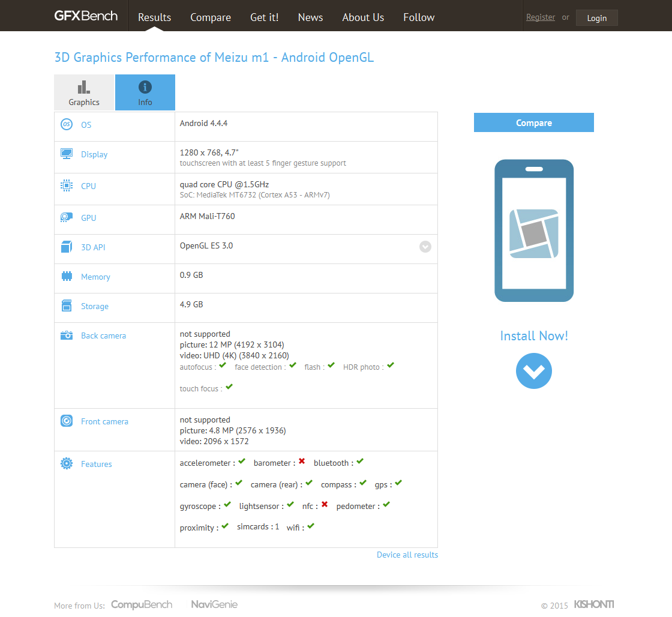This screenshot has height=617, width=672.
Task: Click the Back camera icon
Action: coord(67,335)
